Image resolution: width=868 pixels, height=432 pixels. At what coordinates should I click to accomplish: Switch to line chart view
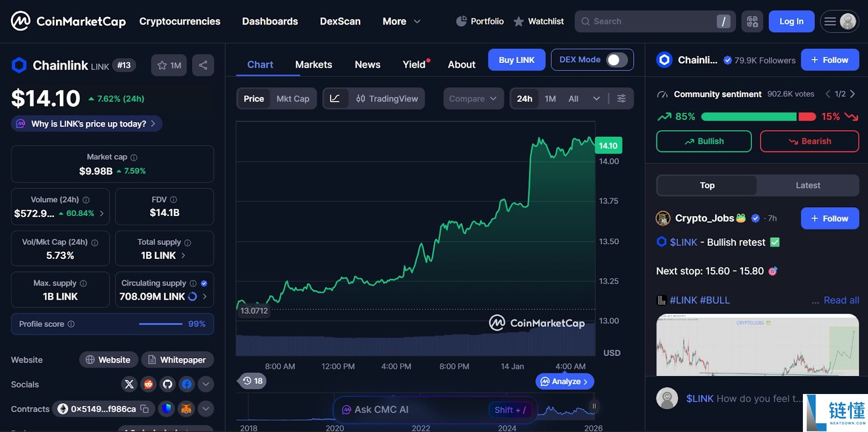tap(335, 98)
